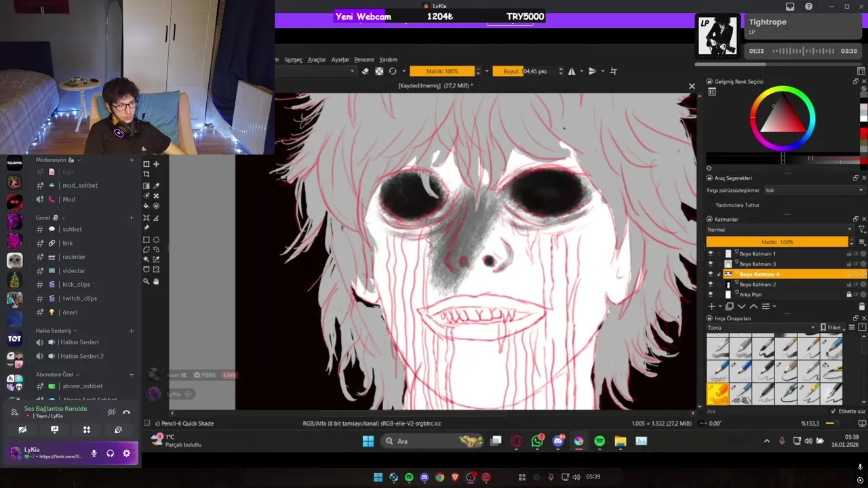Screen dimensions: 868x488
Task: Toggle lock on Arka Plan layer
Action: click(849, 295)
